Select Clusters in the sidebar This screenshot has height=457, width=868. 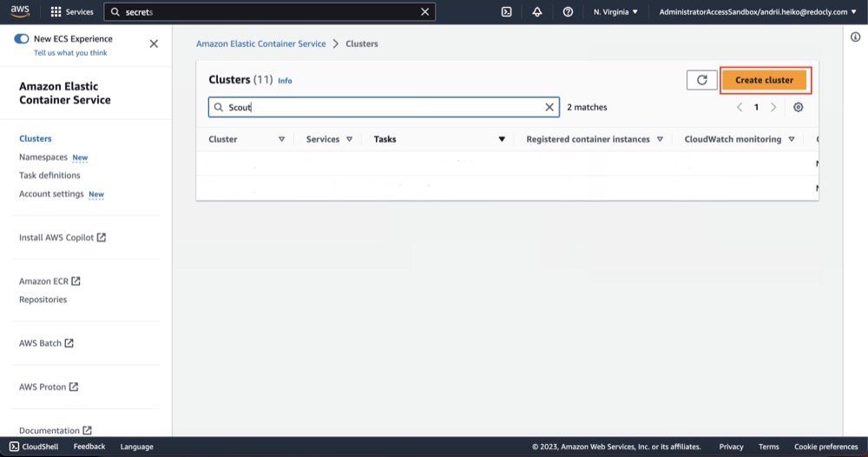coord(36,138)
